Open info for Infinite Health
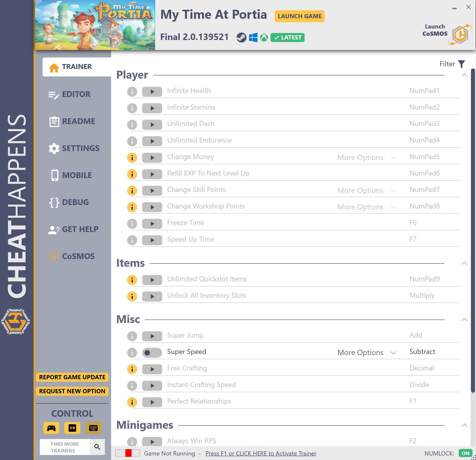 tap(132, 91)
